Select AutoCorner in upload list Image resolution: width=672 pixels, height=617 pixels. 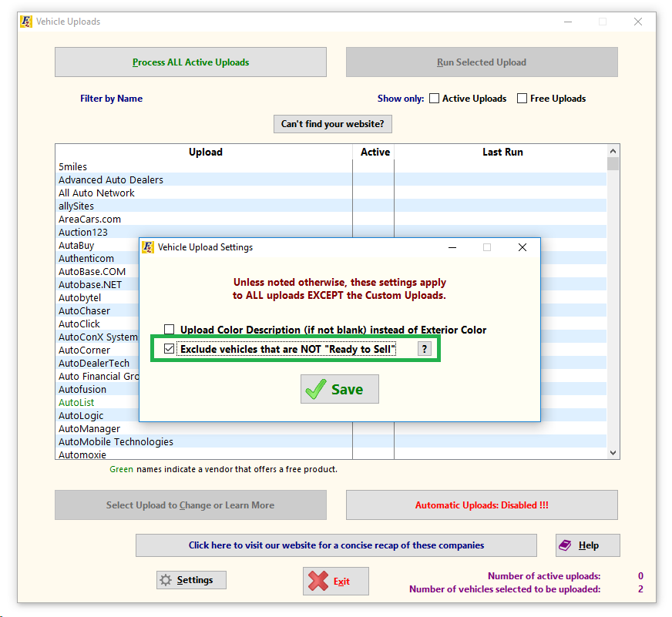pyautogui.click(x=98, y=350)
